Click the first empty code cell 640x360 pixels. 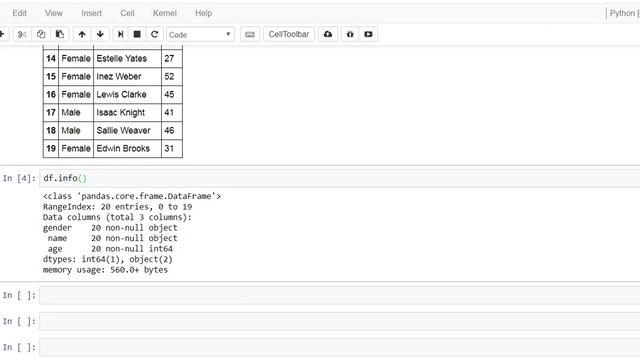click(x=340, y=295)
